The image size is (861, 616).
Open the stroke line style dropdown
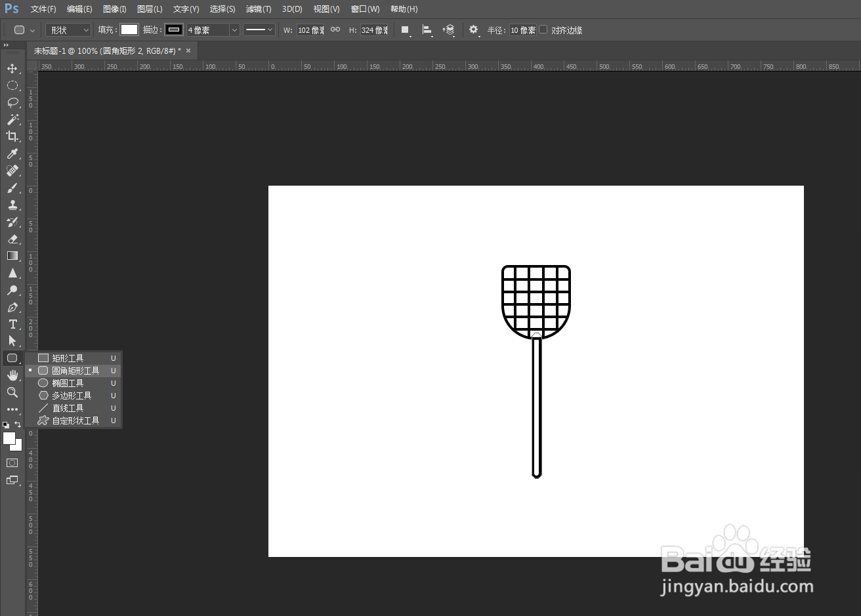point(259,30)
